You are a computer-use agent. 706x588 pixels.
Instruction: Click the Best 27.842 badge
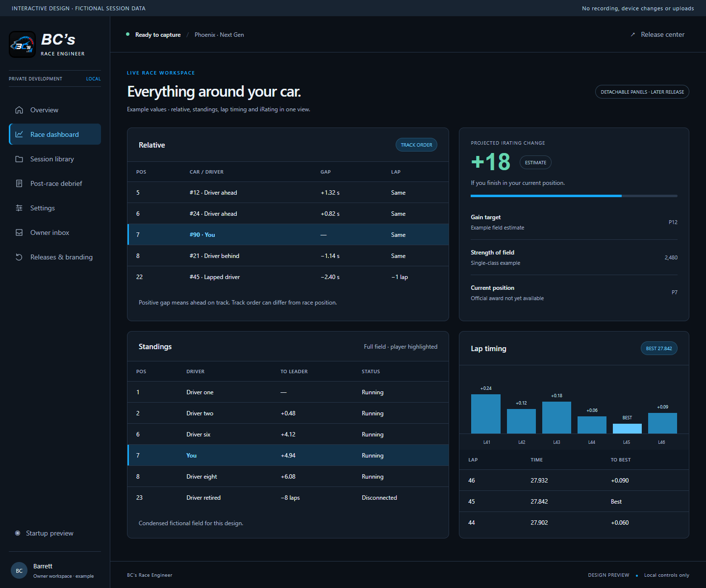click(659, 348)
